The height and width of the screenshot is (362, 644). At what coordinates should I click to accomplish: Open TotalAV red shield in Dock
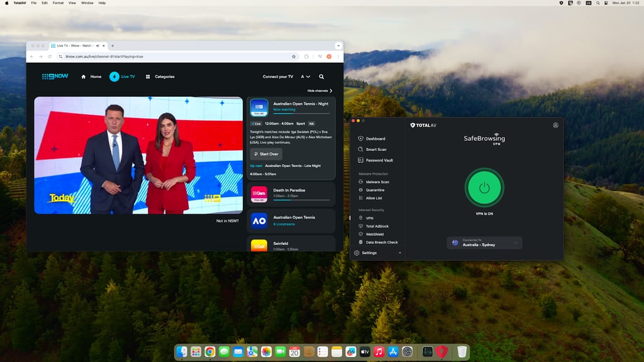(442, 352)
